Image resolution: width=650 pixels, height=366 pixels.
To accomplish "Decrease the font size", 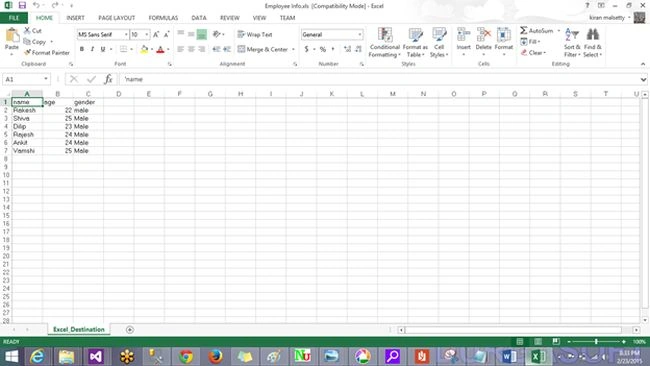I will coord(166,34).
